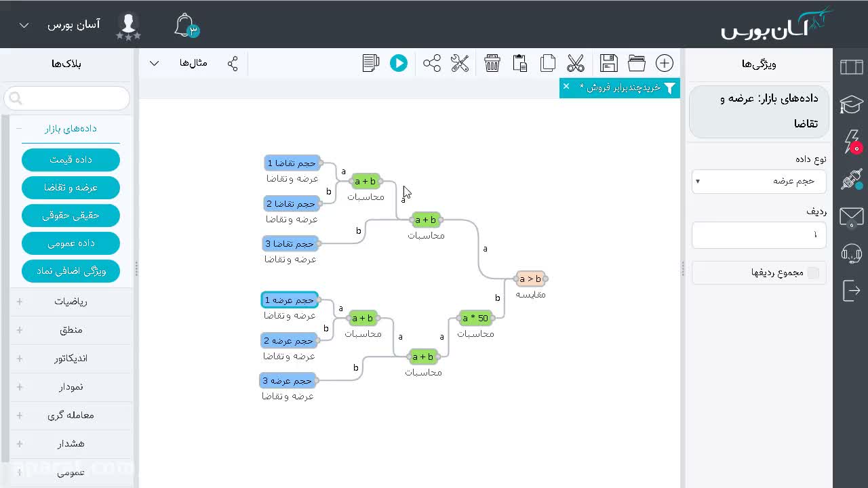The width and height of the screenshot is (868, 488).
Task: Expand the ریاضیات block category
Action: 71,302
